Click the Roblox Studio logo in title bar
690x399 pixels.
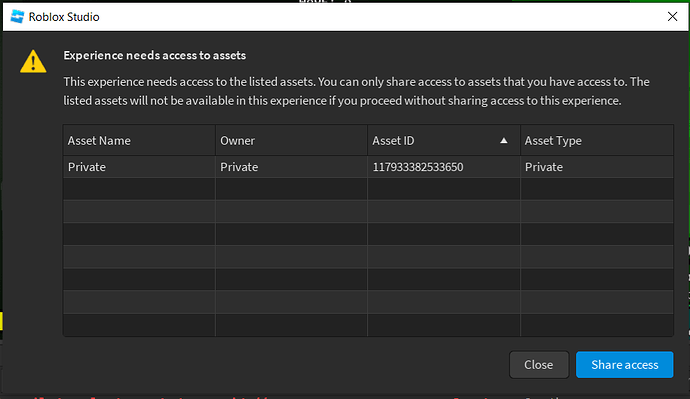tap(17, 17)
